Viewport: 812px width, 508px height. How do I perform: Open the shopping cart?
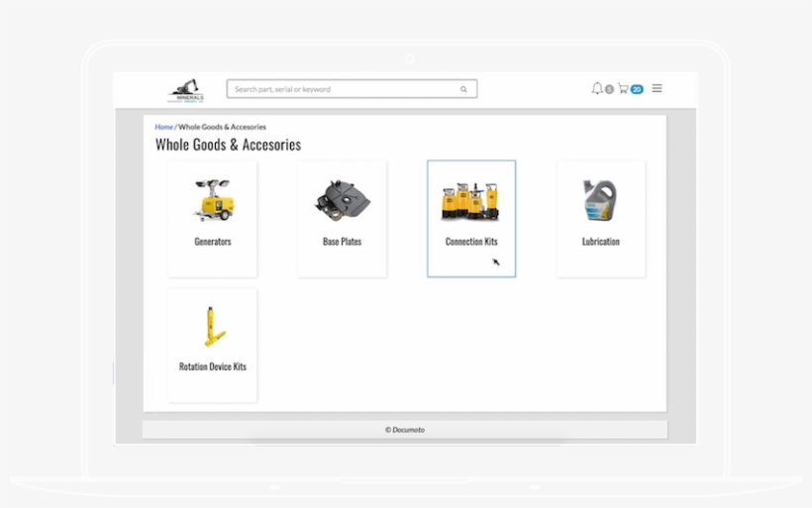(623, 88)
